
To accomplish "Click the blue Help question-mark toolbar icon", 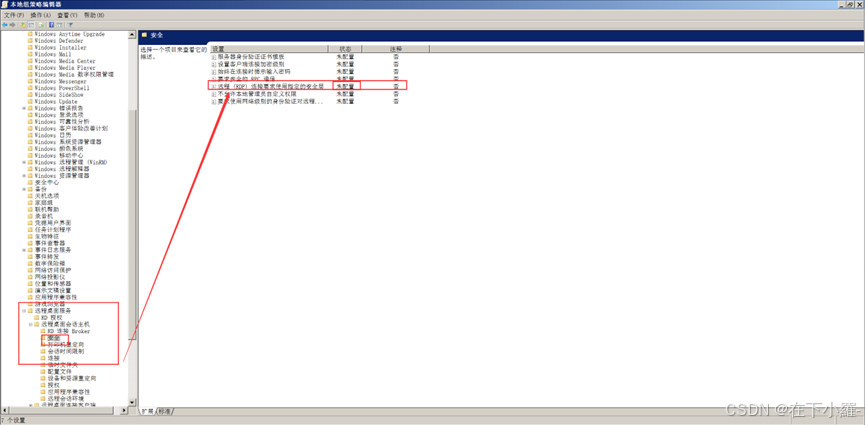I will pos(51,25).
